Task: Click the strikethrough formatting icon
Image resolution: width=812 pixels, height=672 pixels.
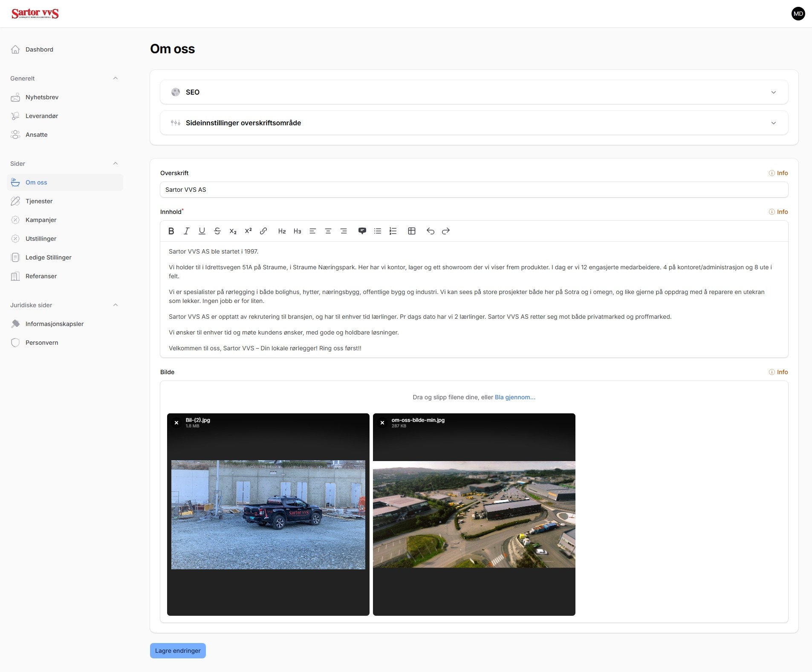Action: click(x=217, y=231)
